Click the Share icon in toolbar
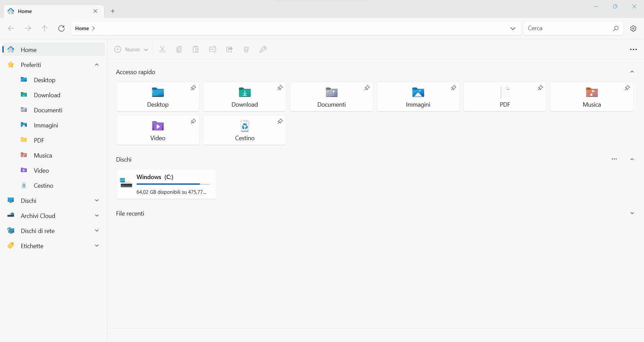Screen dimensions: 644x342 [229, 50]
